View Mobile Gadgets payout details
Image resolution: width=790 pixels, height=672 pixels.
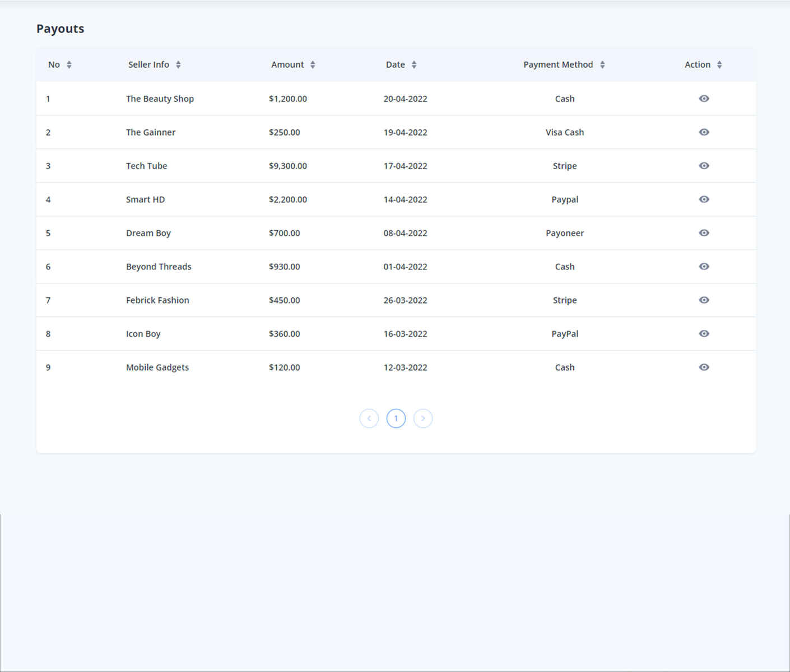[704, 367]
